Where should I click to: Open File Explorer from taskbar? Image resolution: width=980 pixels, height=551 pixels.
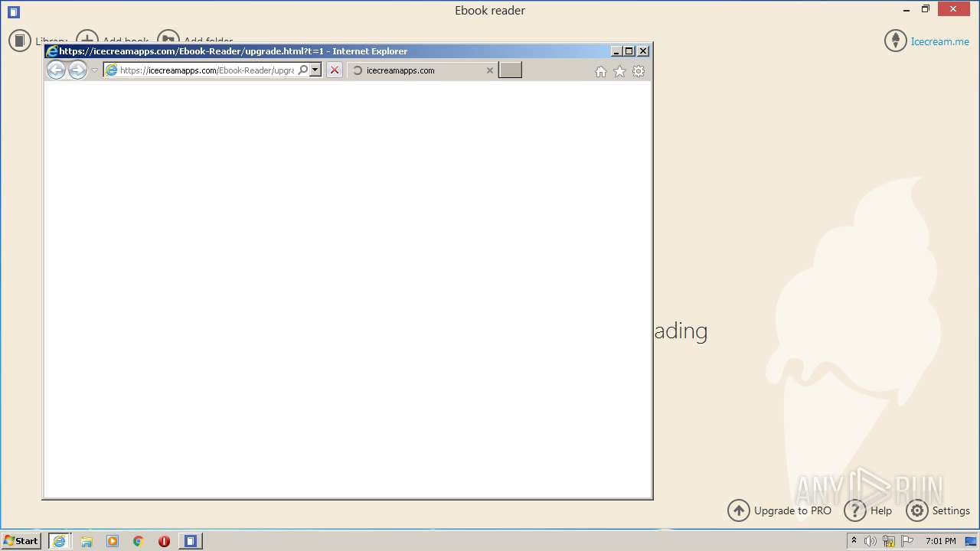[87, 541]
